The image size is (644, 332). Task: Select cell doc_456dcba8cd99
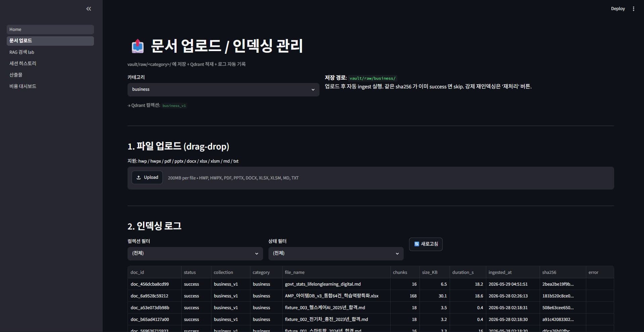(154, 284)
